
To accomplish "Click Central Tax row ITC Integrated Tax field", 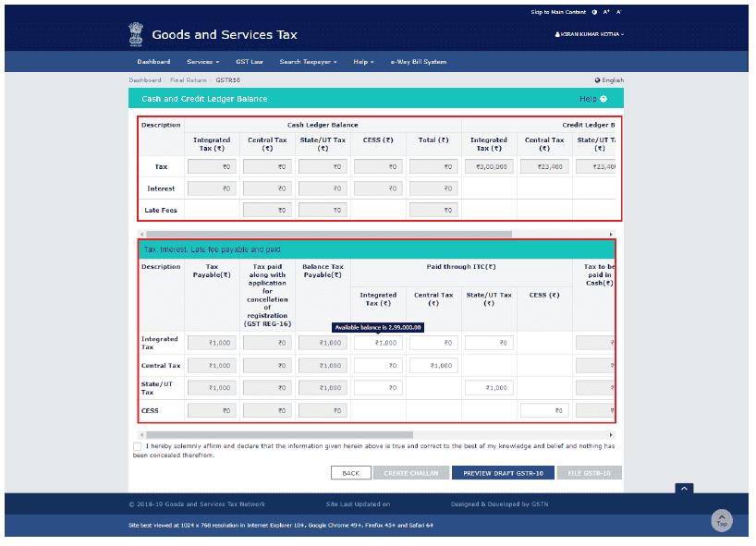I will coord(378,366).
